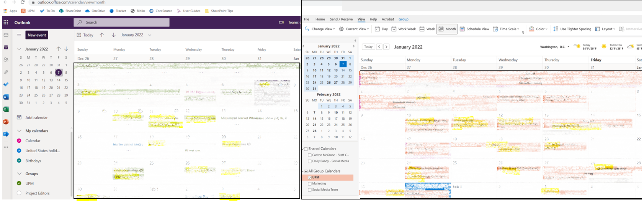Switch to Schedule View in desktop ribbon
Screen dimensions: 644x201
pos(474,29)
